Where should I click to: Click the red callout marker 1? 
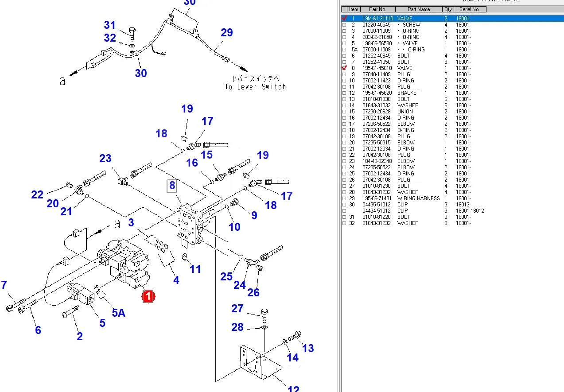pos(148,296)
